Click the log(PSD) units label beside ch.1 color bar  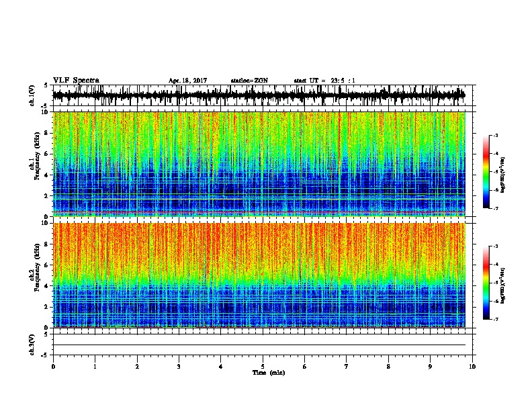click(503, 175)
